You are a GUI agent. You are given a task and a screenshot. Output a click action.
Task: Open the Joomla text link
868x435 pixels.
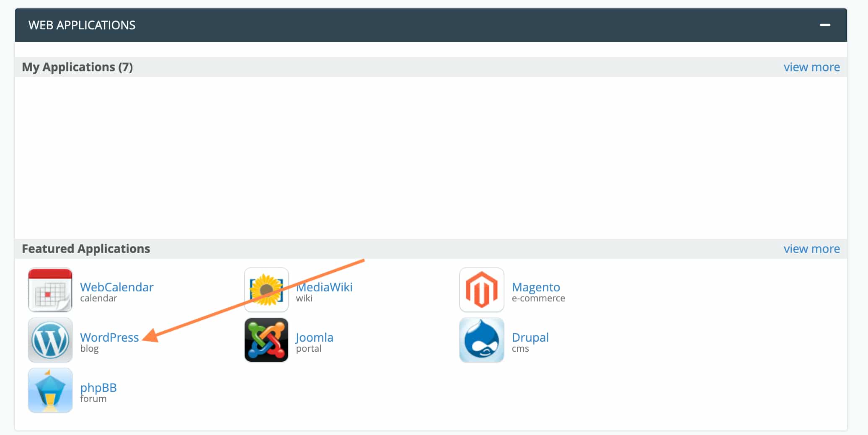[315, 337]
